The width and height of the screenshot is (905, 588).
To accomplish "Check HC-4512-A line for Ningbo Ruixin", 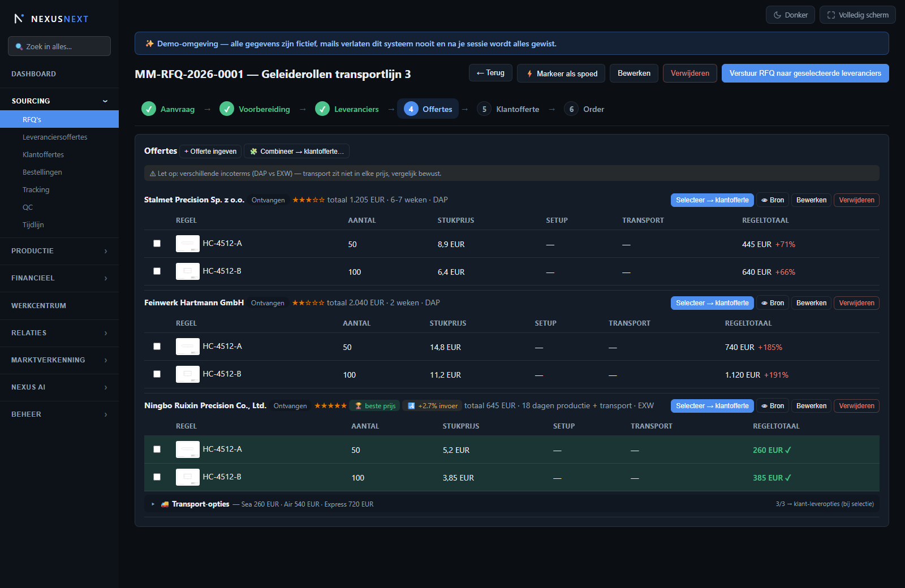I will tap(157, 449).
